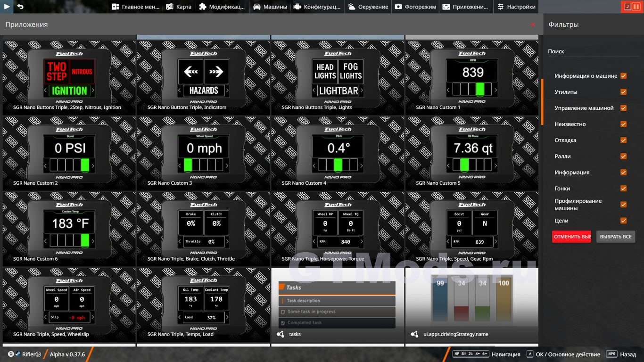The image size is (644, 362).
Task: Toggle the Гонки filter checkbox
Action: [623, 188]
